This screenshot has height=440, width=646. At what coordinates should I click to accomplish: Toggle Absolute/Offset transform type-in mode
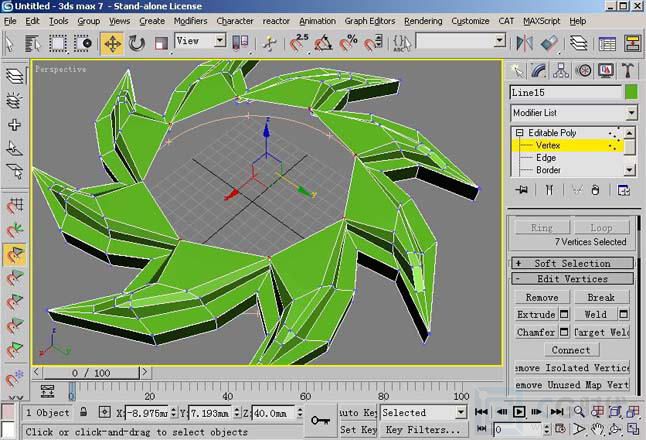click(x=105, y=412)
